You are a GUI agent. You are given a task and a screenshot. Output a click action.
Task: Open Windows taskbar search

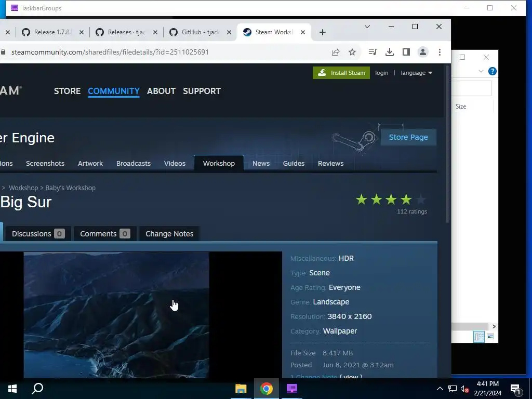pyautogui.click(x=37, y=389)
